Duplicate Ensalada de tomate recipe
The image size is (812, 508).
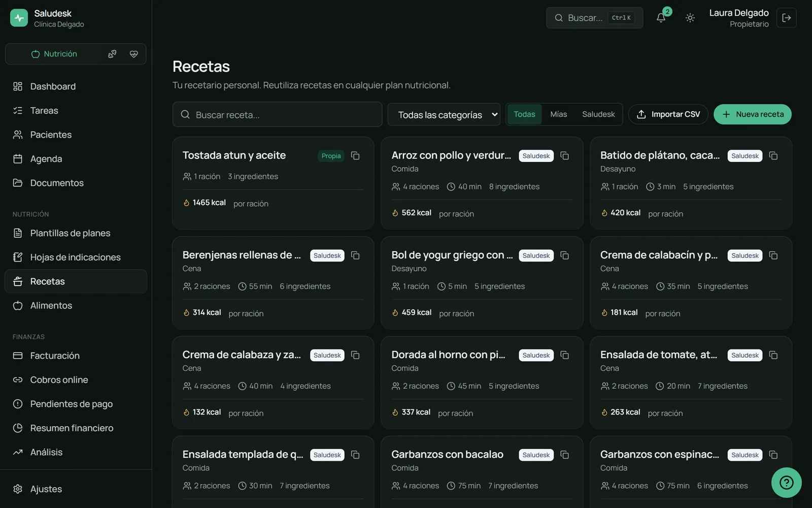(x=773, y=355)
